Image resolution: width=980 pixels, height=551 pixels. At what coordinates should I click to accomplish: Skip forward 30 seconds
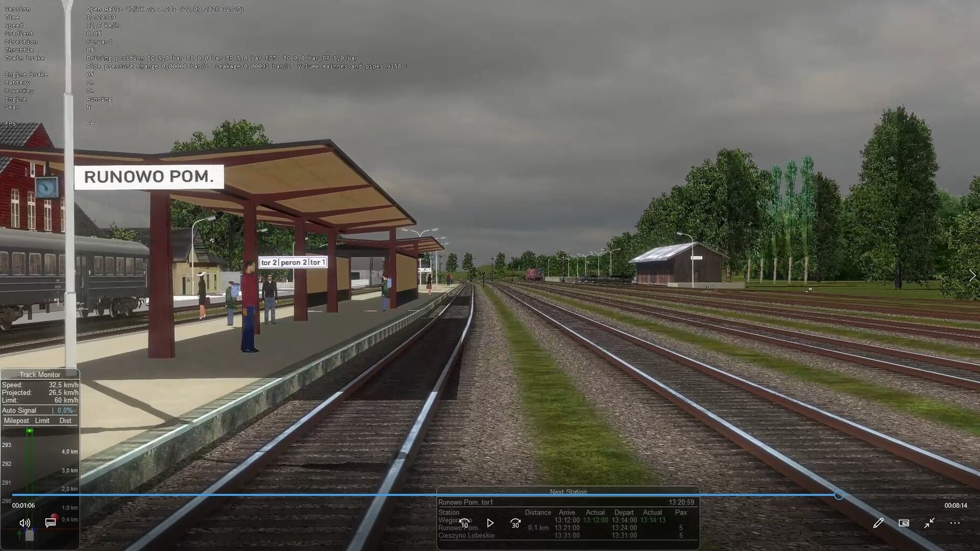(x=515, y=523)
